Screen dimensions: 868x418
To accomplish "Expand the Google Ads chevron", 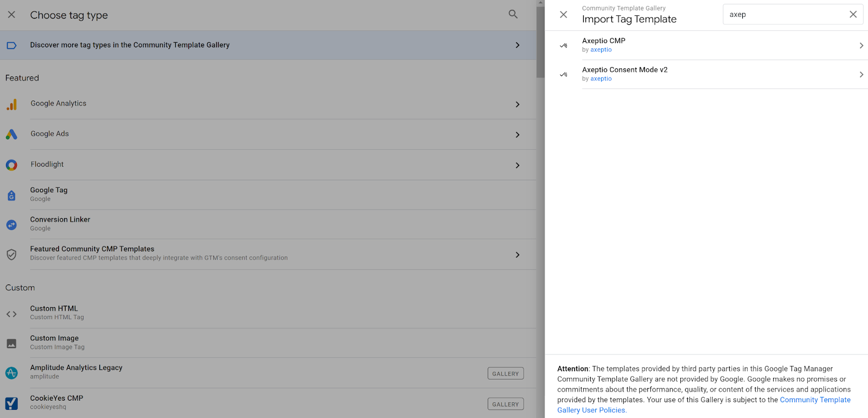I will coord(518,135).
